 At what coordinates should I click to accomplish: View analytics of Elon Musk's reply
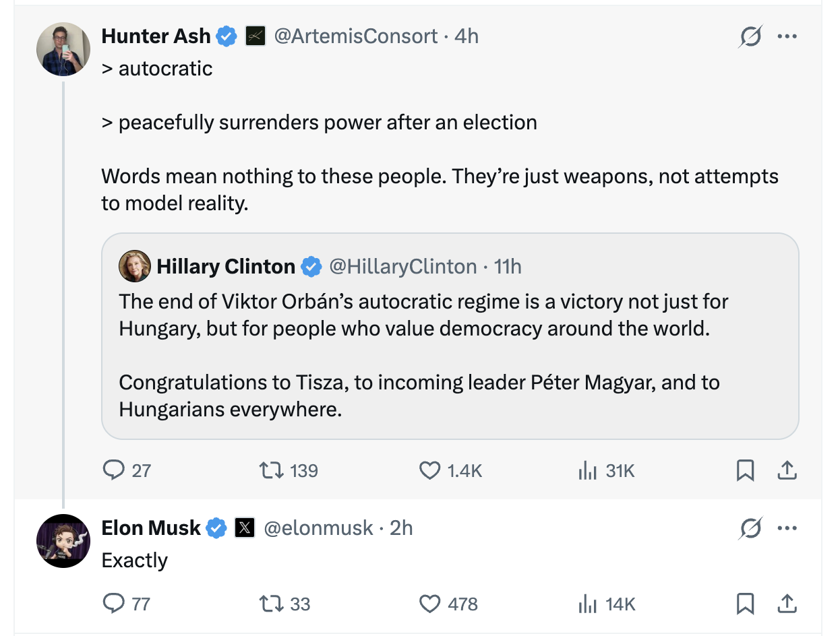point(588,603)
